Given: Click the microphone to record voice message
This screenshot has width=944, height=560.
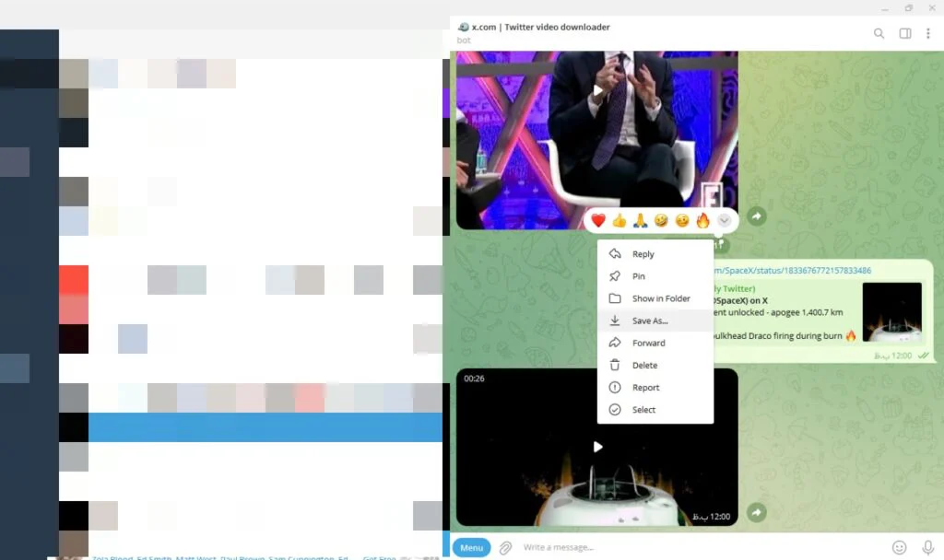Looking at the screenshot, I should 927,547.
